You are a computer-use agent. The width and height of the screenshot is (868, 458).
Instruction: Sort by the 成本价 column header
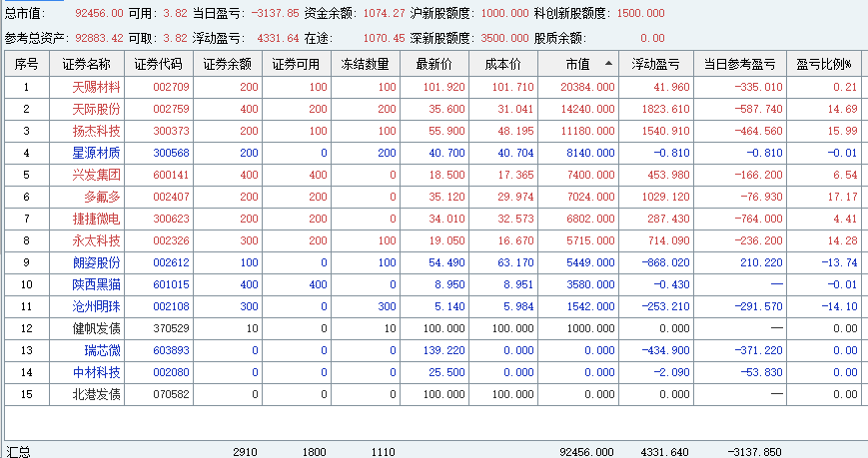503,64
